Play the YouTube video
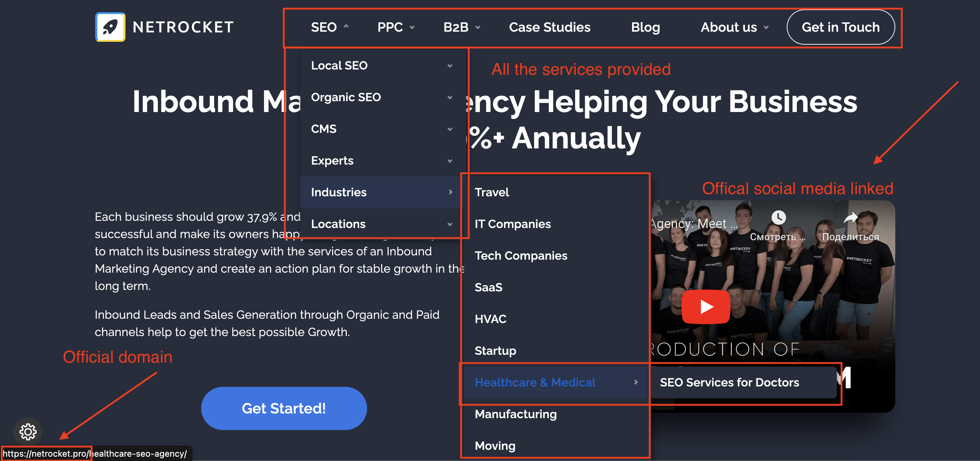This screenshot has height=461, width=980. pyautogui.click(x=706, y=306)
